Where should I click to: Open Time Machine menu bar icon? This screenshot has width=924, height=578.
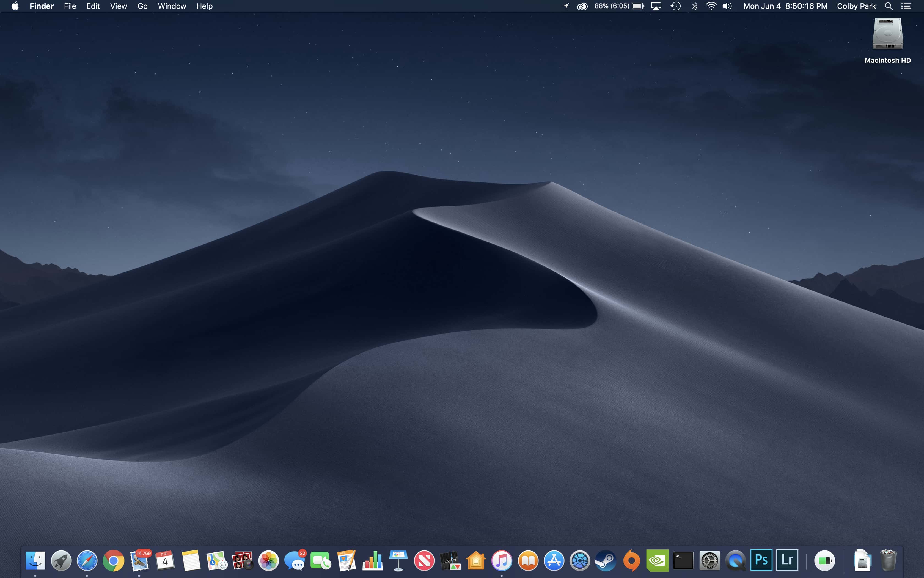(x=676, y=6)
